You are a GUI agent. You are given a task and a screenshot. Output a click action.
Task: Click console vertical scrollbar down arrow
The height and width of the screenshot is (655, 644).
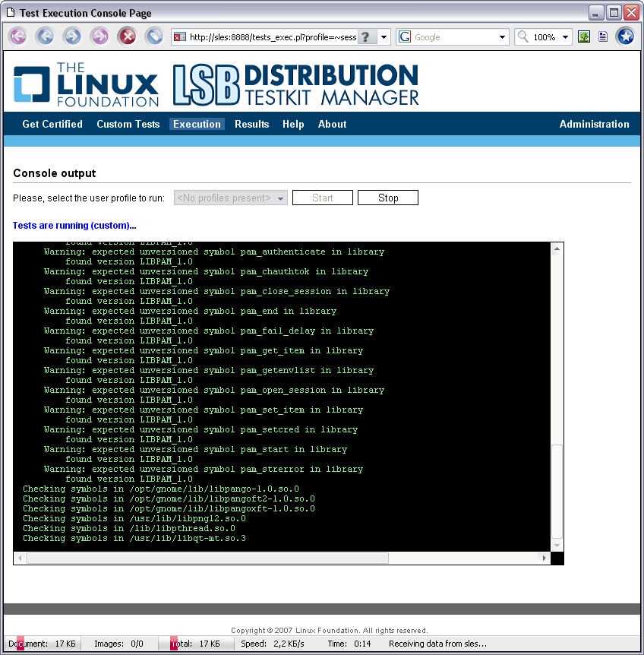pyautogui.click(x=557, y=546)
